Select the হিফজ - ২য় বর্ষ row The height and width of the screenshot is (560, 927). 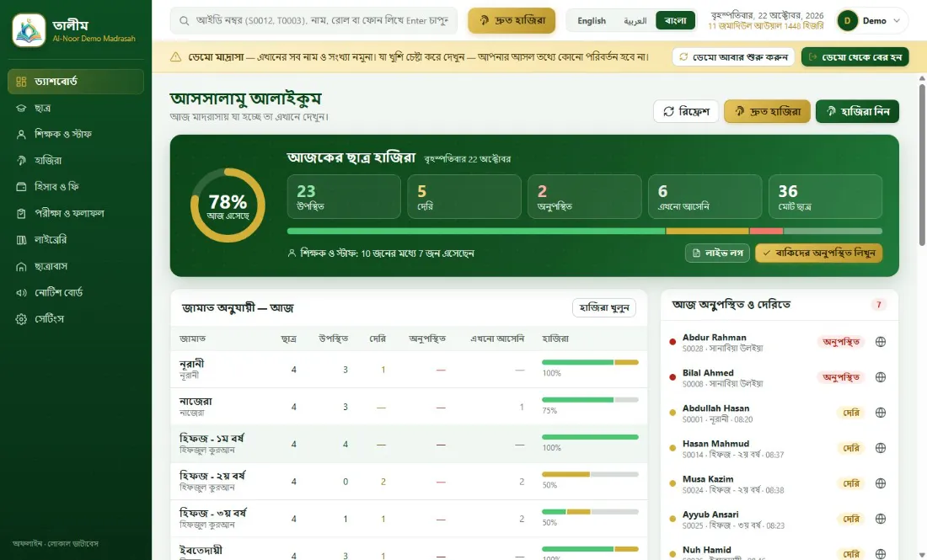pyautogui.click(x=409, y=482)
